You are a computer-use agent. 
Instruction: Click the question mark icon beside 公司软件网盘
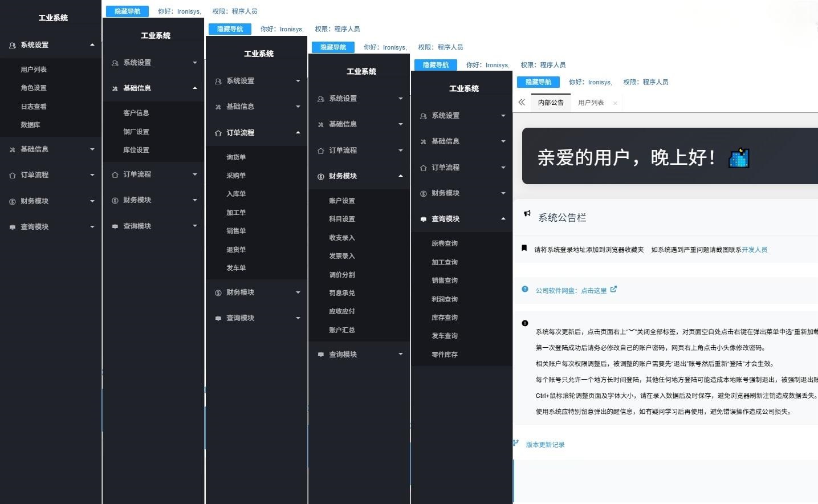(x=525, y=290)
